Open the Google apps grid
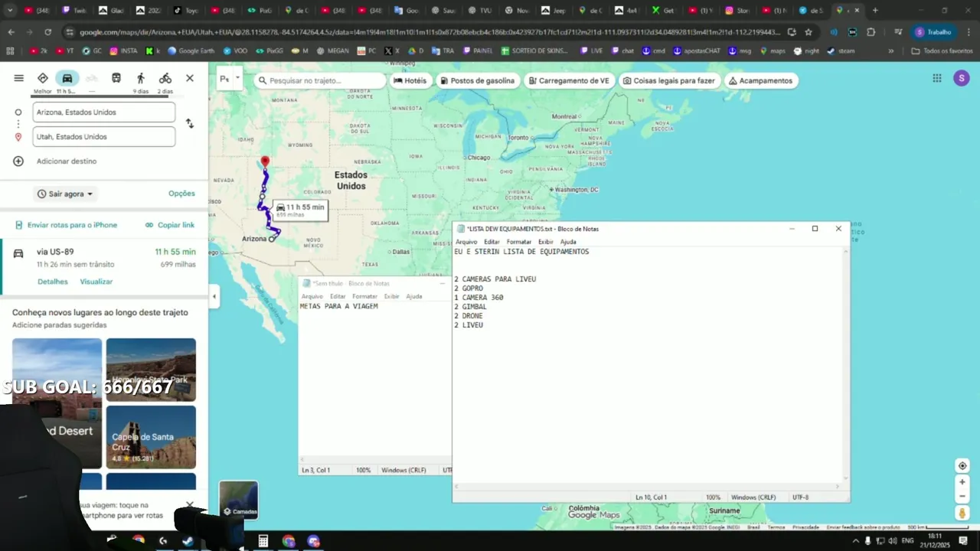The width and height of the screenshot is (980, 551). [937, 78]
